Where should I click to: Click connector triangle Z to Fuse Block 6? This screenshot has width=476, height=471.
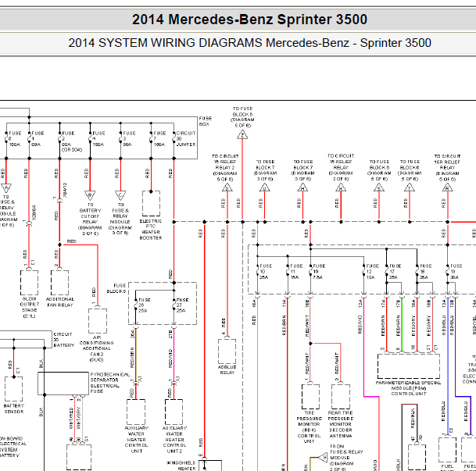click(242, 134)
